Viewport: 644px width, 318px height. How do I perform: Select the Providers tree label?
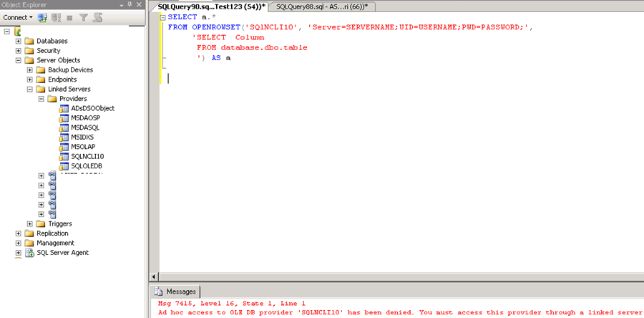click(73, 99)
